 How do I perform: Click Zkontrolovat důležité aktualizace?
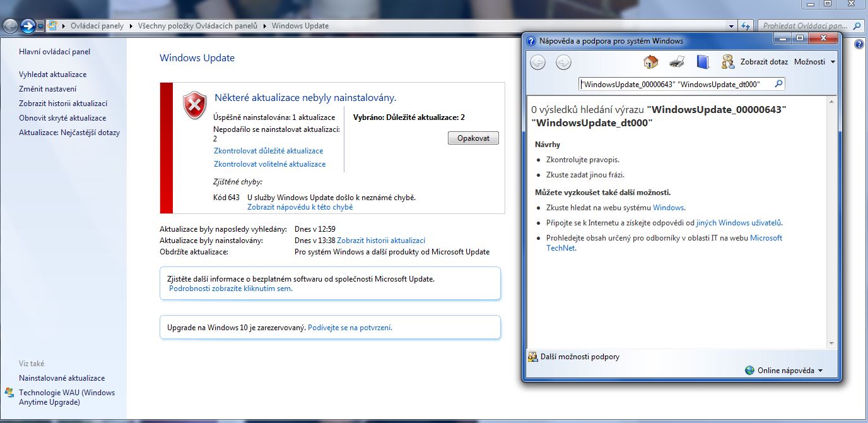coord(268,151)
